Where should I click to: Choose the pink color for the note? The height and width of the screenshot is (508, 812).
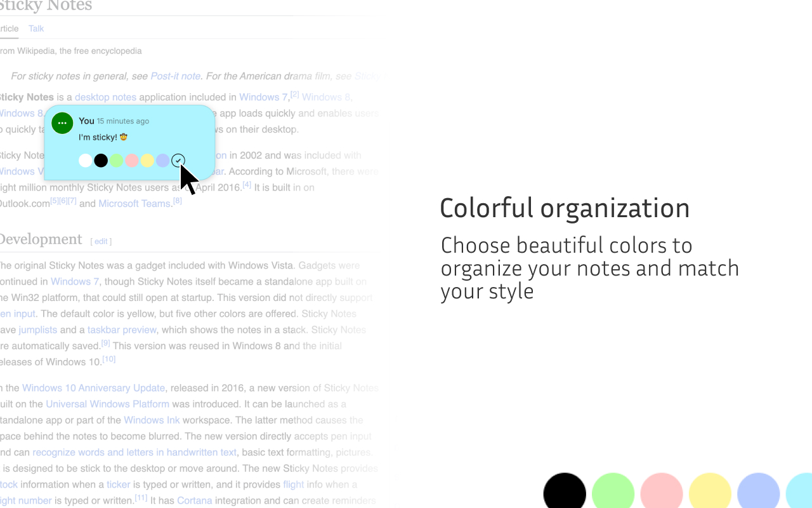coord(131,160)
